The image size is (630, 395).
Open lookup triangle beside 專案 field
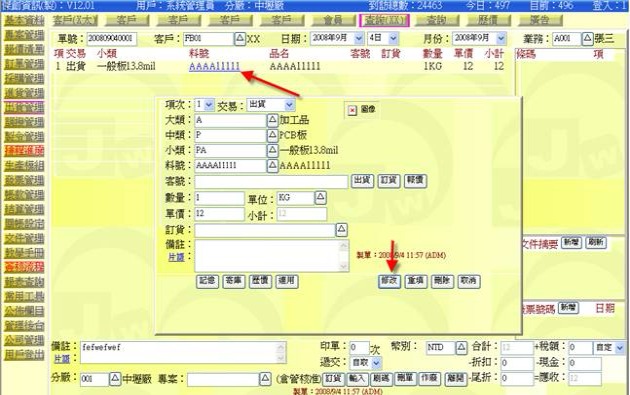pos(265,379)
